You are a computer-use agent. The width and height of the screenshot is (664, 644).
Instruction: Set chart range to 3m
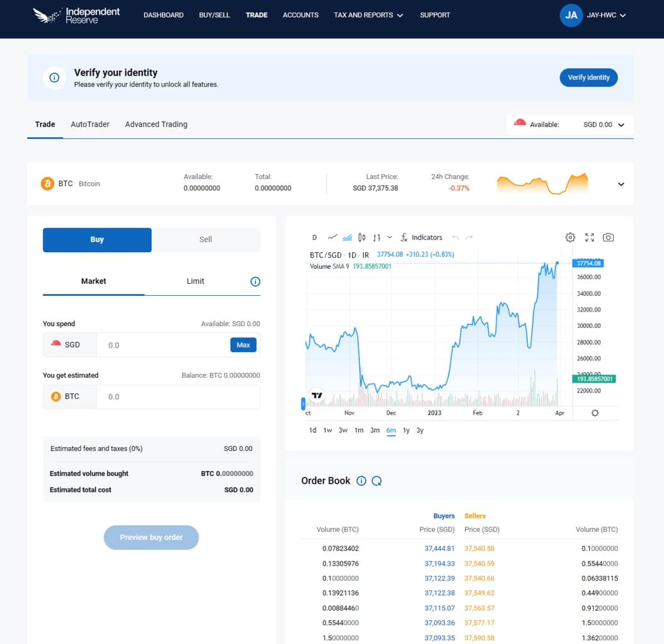click(x=375, y=430)
